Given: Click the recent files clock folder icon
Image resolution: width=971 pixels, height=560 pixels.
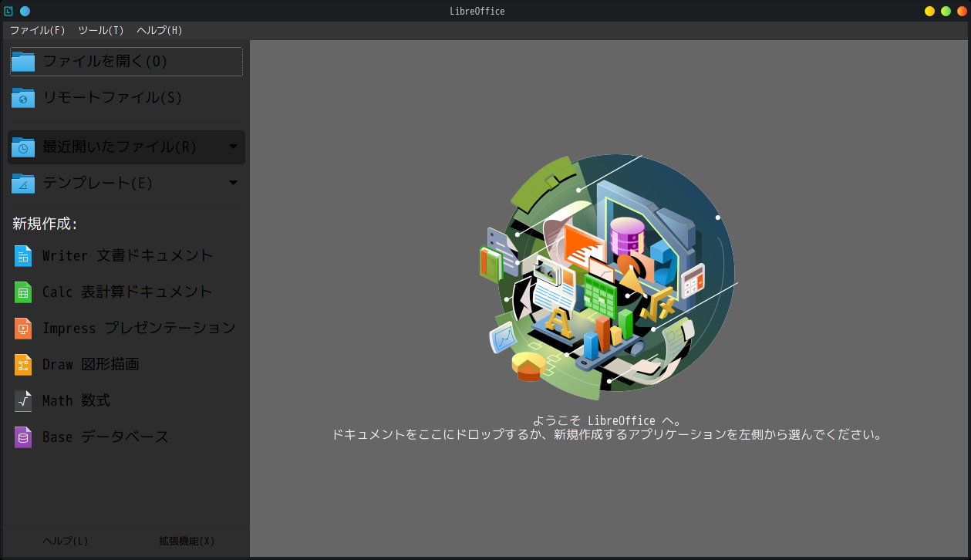Looking at the screenshot, I should click(23, 147).
